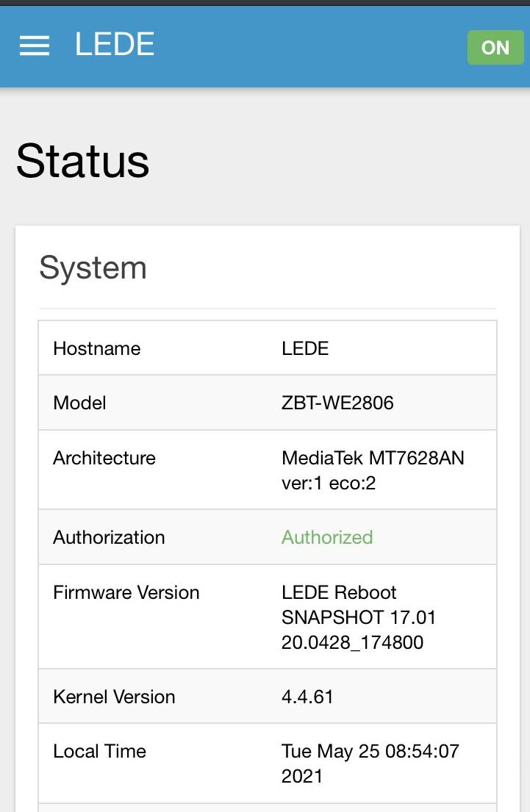Open the hamburger navigation menu
The image size is (530, 812).
pos(35,46)
